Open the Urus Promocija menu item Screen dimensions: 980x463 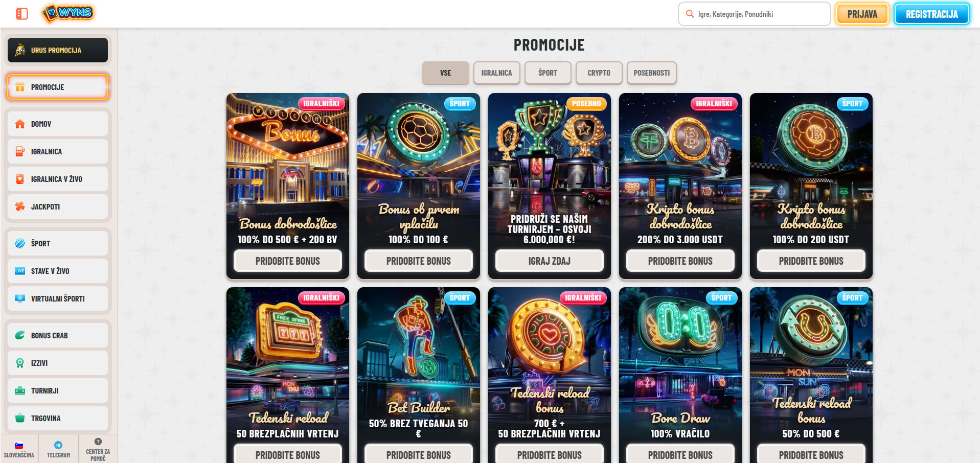point(58,50)
